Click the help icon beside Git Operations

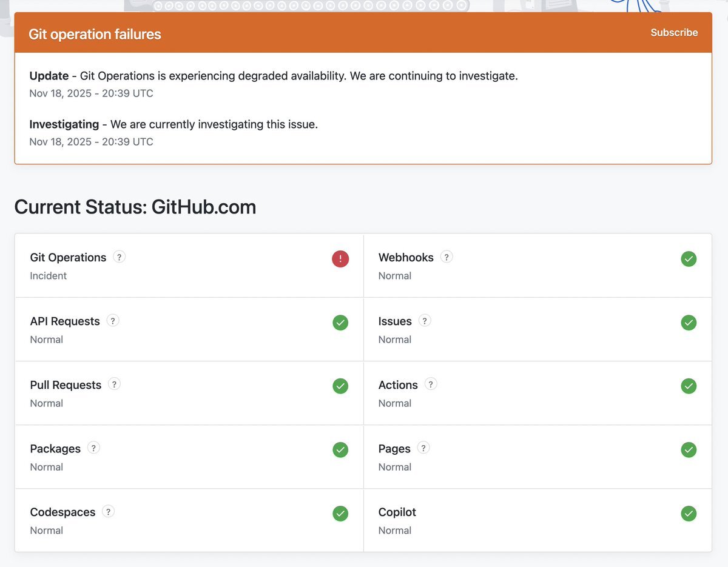[x=120, y=257]
